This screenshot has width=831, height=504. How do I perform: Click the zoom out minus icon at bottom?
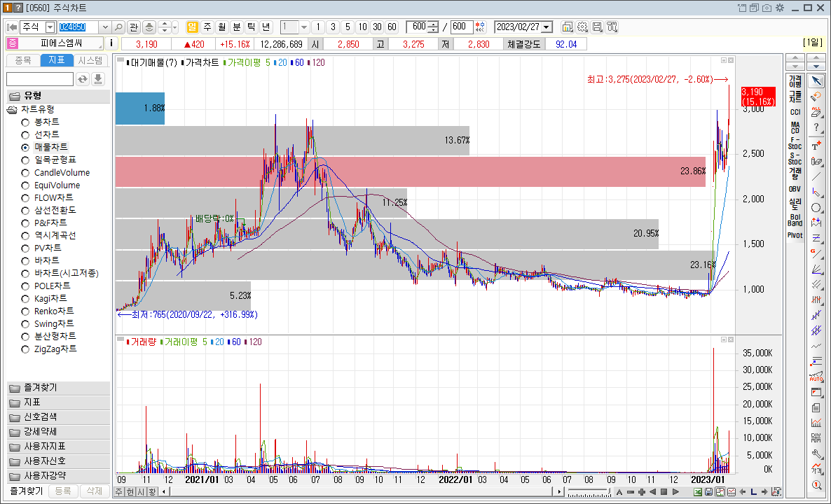[631, 492]
